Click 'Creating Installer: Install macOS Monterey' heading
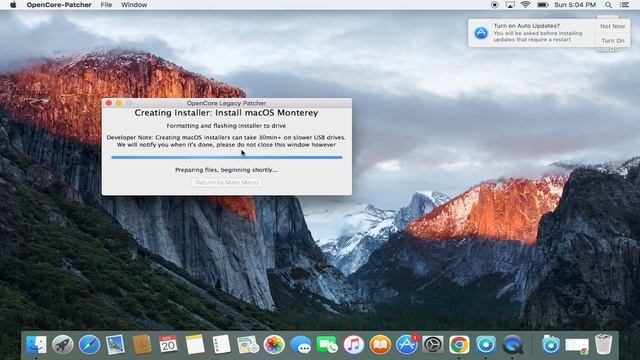The width and height of the screenshot is (640, 360). pos(226,113)
